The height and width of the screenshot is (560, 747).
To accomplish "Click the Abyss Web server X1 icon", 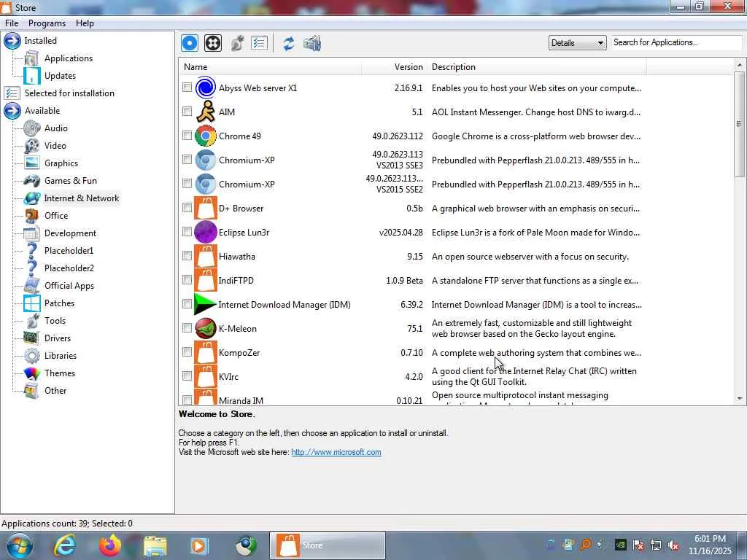I will click(206, 87).
